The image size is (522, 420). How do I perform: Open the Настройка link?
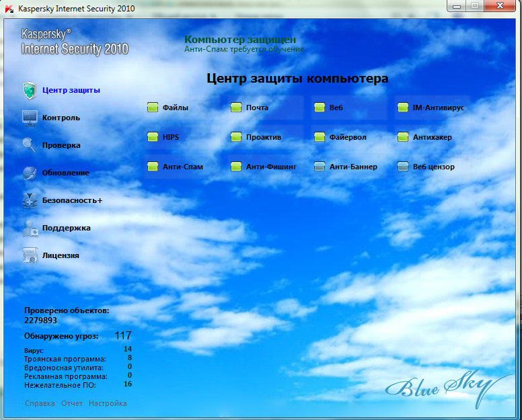108,403
